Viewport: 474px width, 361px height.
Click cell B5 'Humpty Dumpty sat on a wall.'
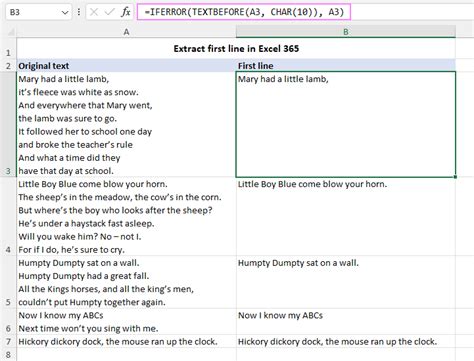click(346, 282)
